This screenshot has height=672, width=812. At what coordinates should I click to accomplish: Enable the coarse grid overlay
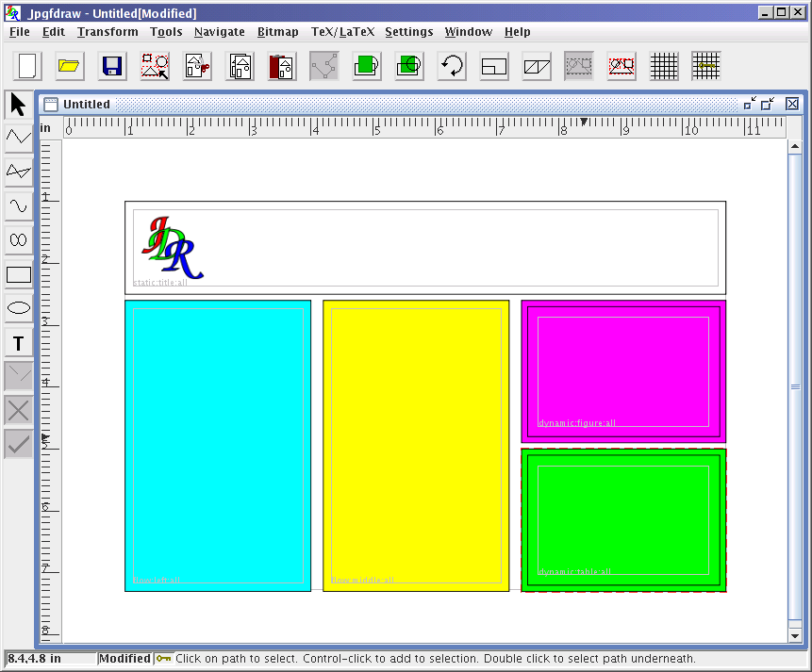[705, 65]
